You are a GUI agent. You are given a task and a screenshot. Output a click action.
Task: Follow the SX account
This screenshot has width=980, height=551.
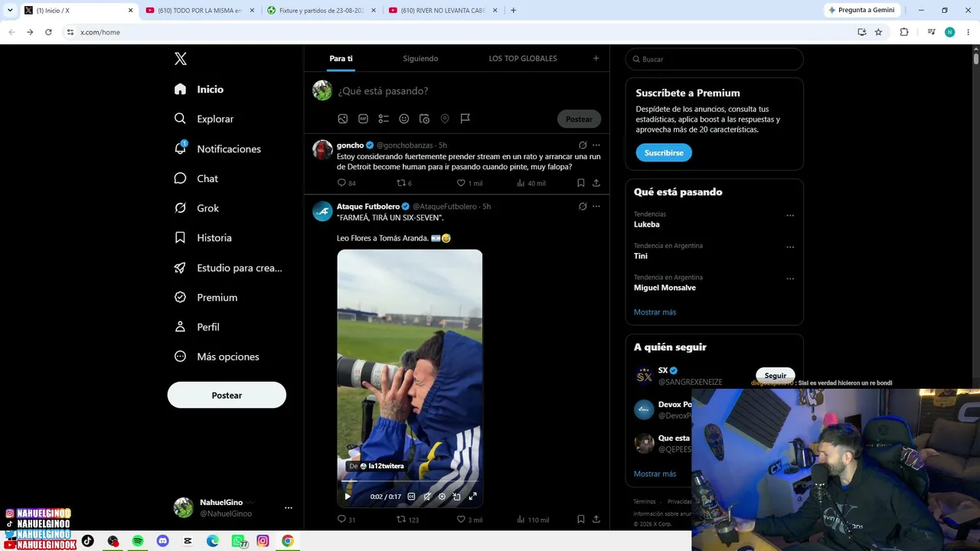click(x=775, y=375)
